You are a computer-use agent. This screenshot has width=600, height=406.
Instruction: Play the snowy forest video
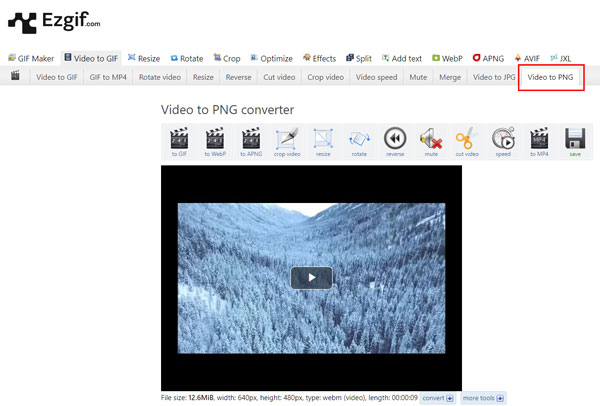(x=311, y=277)
